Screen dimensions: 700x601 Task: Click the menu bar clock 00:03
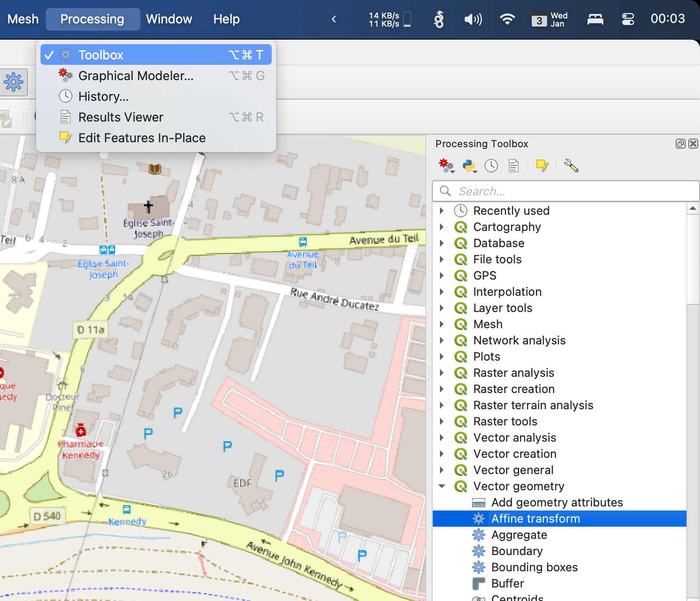(668, 19)
